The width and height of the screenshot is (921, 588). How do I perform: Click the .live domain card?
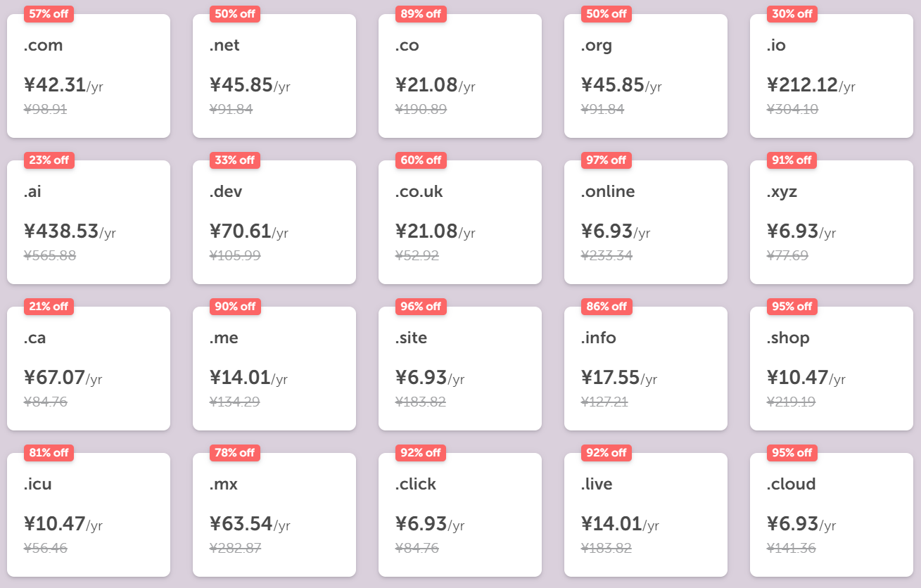pos(646,515)
